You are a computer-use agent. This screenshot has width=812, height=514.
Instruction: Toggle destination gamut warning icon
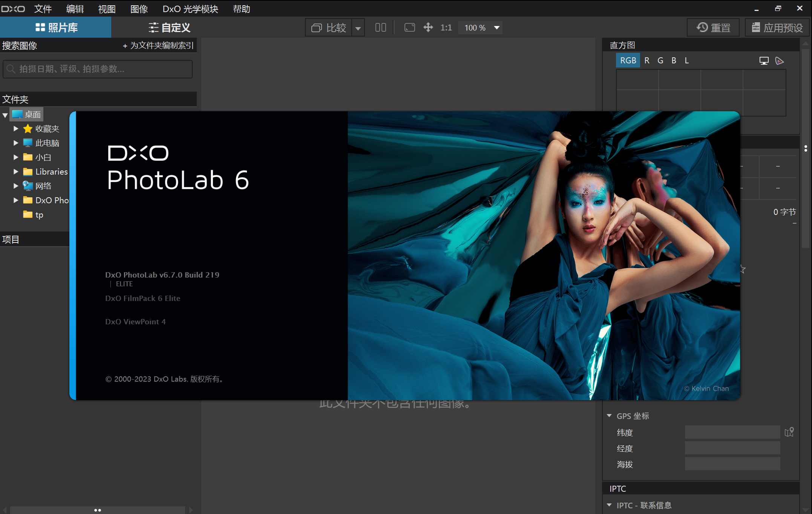point(780,61)
